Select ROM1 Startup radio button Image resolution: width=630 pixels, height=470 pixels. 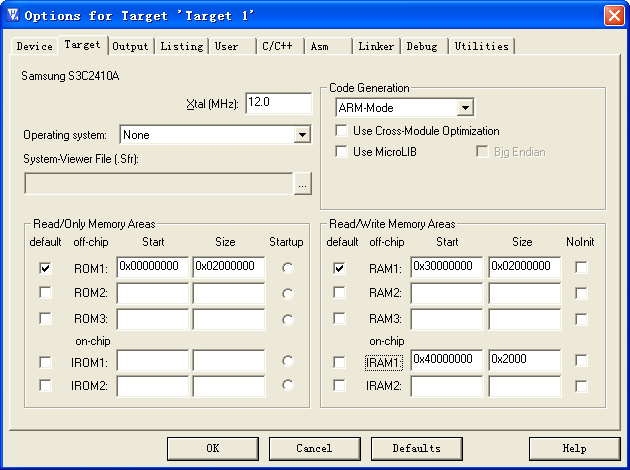pos(288,268)
